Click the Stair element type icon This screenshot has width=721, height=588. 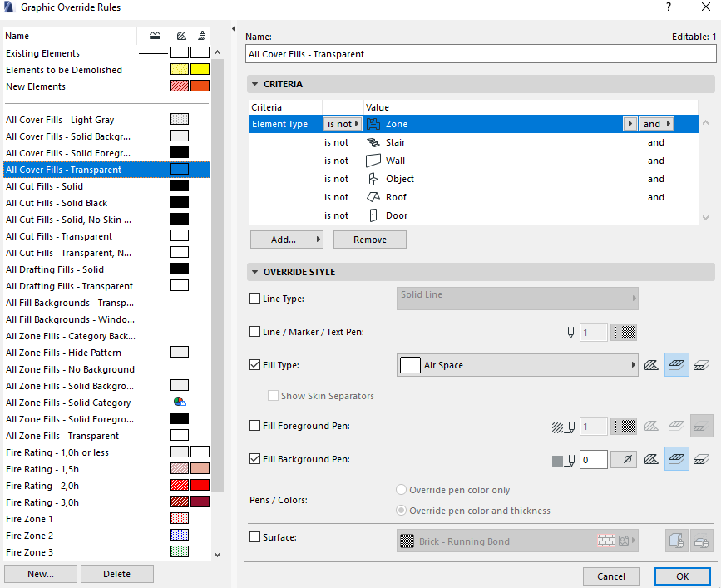373,142
